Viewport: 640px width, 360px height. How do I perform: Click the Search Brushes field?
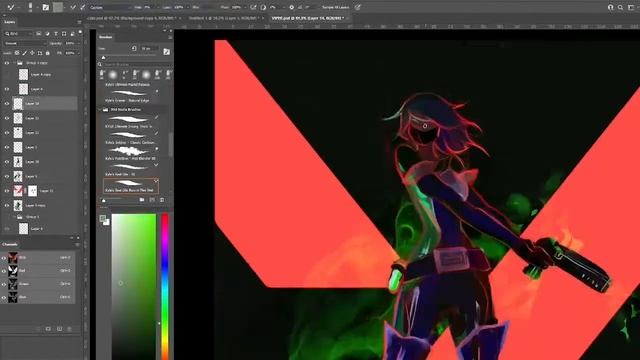click(x=135, y=64)
